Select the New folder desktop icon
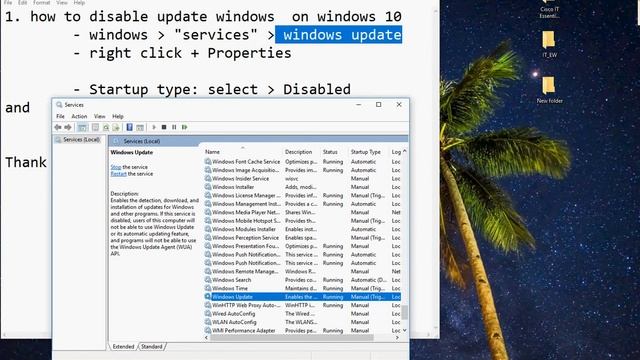640x360 pixels. (549, 90)
